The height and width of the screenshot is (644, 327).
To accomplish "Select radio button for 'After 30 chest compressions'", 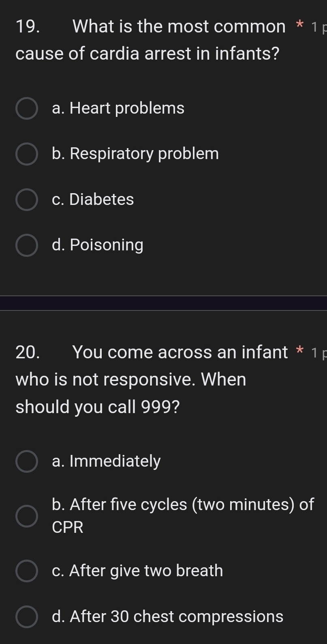I will 26,617.
